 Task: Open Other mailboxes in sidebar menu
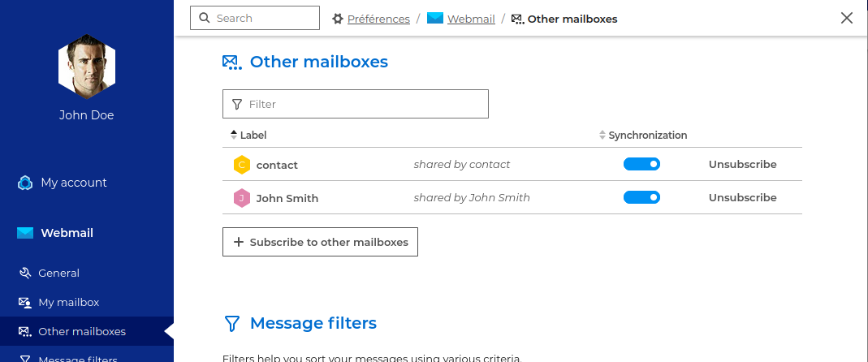click(81, 331)
